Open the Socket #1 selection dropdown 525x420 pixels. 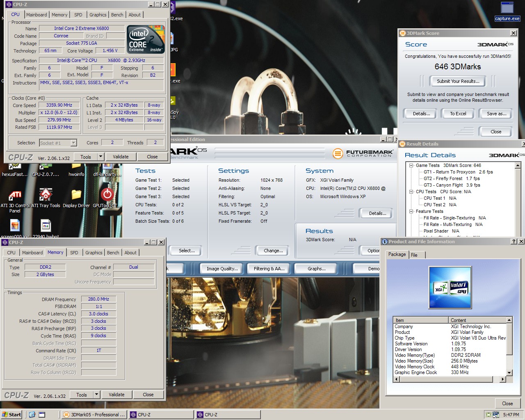[x=74, y=143]
